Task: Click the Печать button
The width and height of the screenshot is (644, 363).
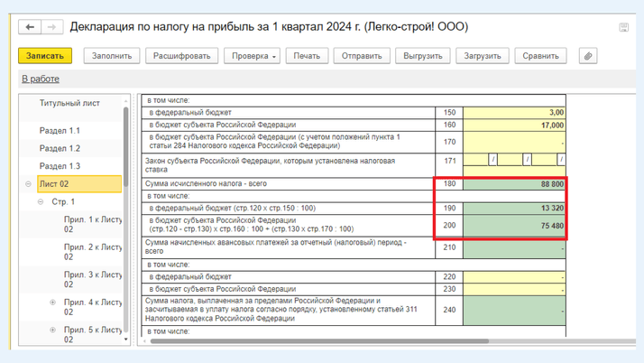Action: tap(307, 56)
